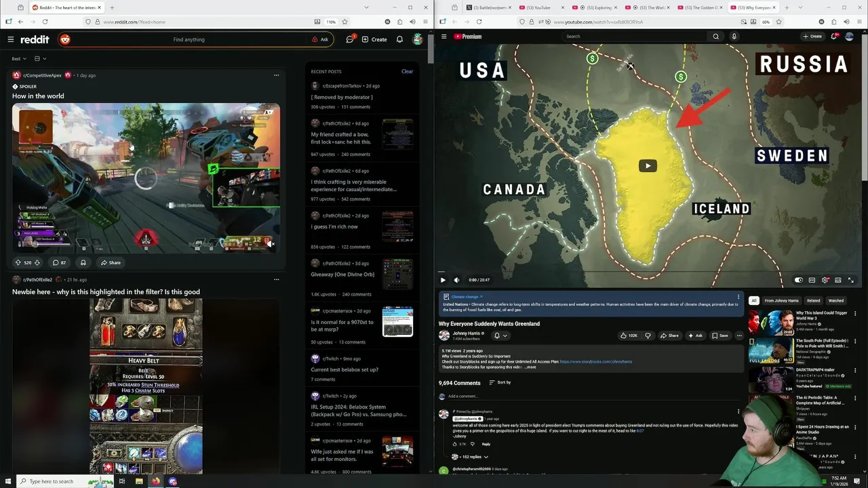This screenshot has width=868, height=488.
Task: Click Reddit 'Create' post button
Action: pyautogui.click(x=374, y=39)
